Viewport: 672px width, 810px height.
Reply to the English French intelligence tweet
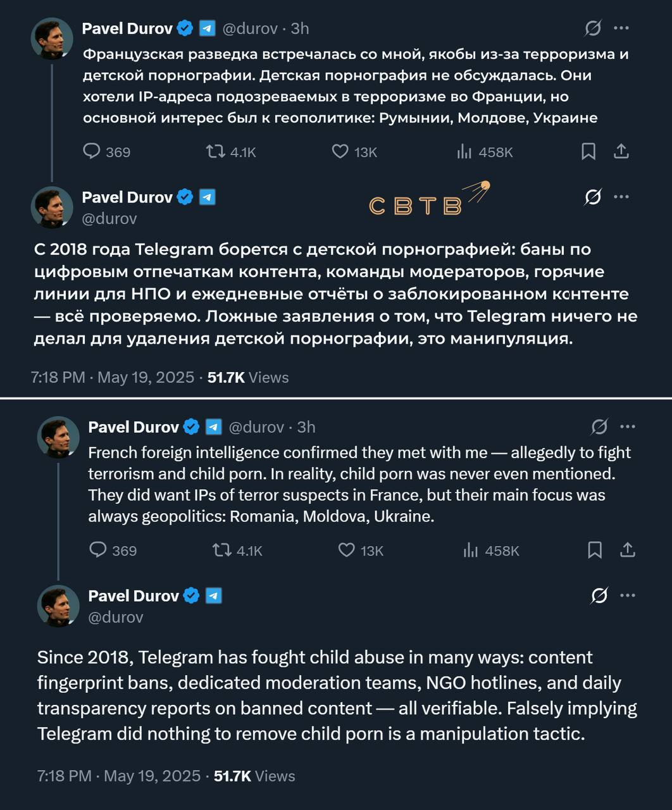pyautogui.click(x=98, y=550)
